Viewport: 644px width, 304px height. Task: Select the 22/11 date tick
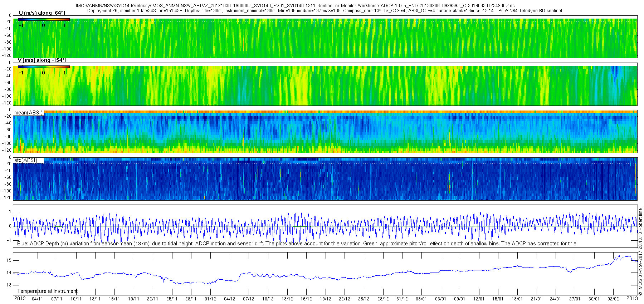tap(152, 299)
